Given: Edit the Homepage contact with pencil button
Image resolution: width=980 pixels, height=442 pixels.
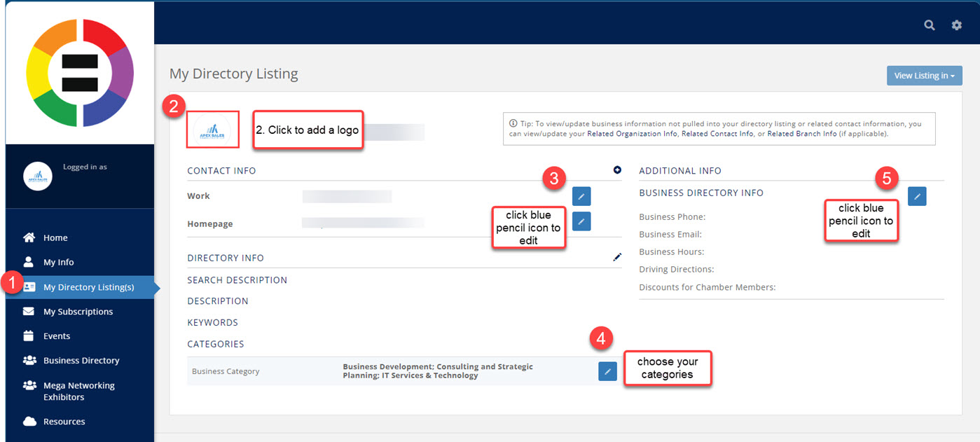Looking at the screenshot, I should click(581, 221).
